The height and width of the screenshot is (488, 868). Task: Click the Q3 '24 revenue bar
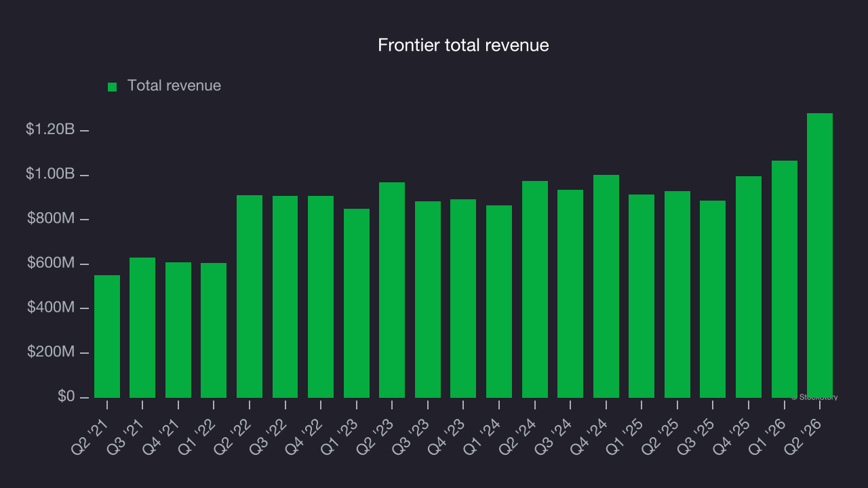[x=570, y=293]
